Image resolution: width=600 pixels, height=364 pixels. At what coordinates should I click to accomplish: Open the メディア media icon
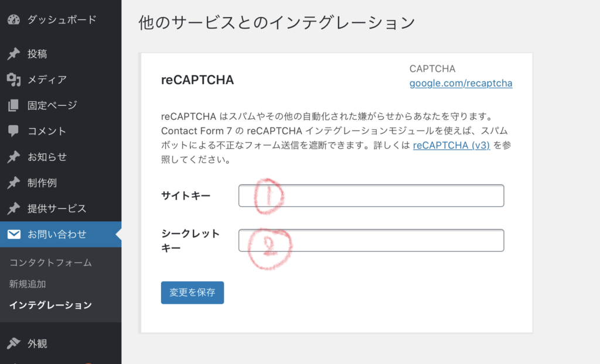coord(13,80)
